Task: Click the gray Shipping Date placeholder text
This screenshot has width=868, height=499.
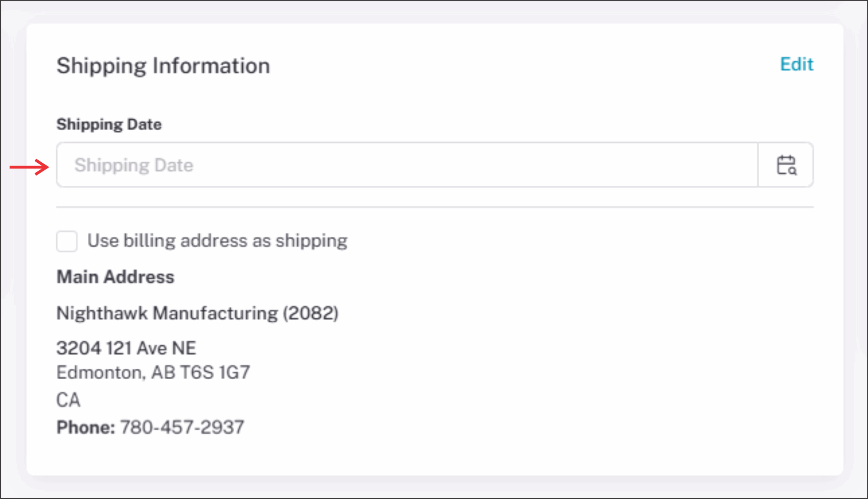Action: click(134, 165)
